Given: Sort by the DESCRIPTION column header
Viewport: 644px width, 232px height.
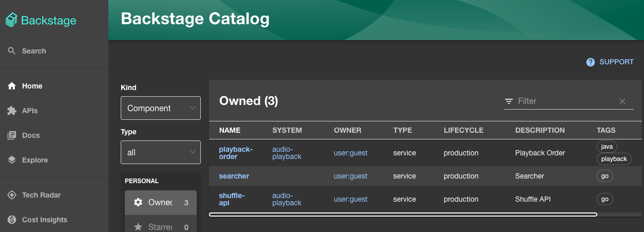Looking at the screenshot, I should pos(540,130).
